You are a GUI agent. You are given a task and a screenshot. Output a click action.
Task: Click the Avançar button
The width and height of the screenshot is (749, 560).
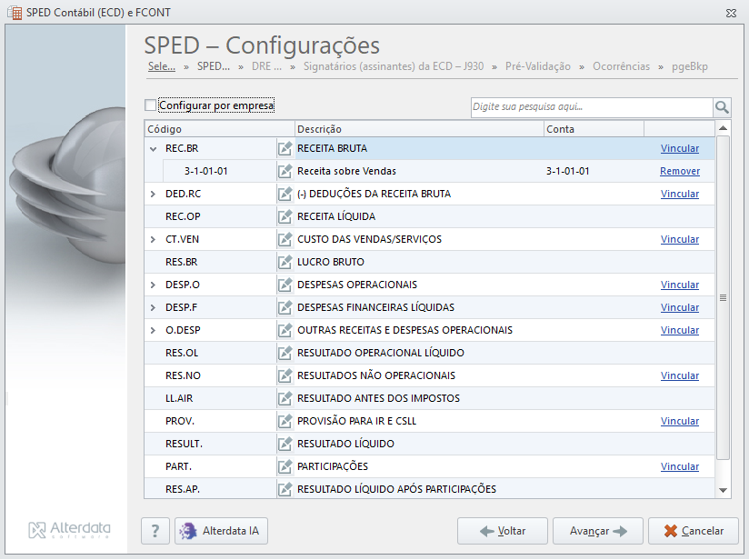click(x=597, y=531)
